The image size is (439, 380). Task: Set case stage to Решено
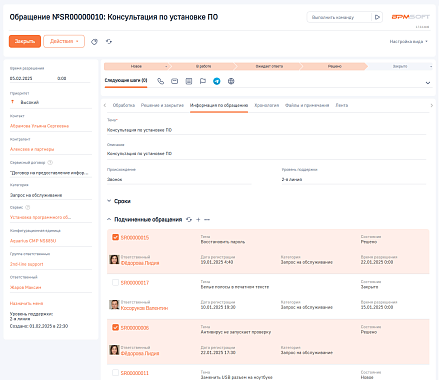coord(335,67)
